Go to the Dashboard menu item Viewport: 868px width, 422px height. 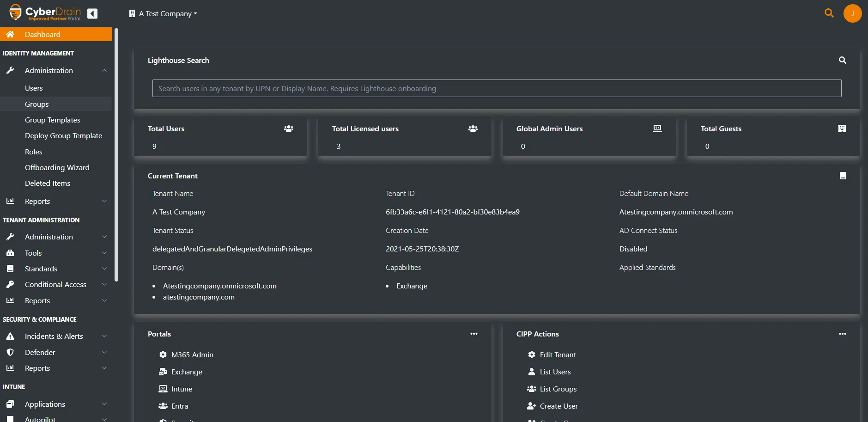pos(56,34)
